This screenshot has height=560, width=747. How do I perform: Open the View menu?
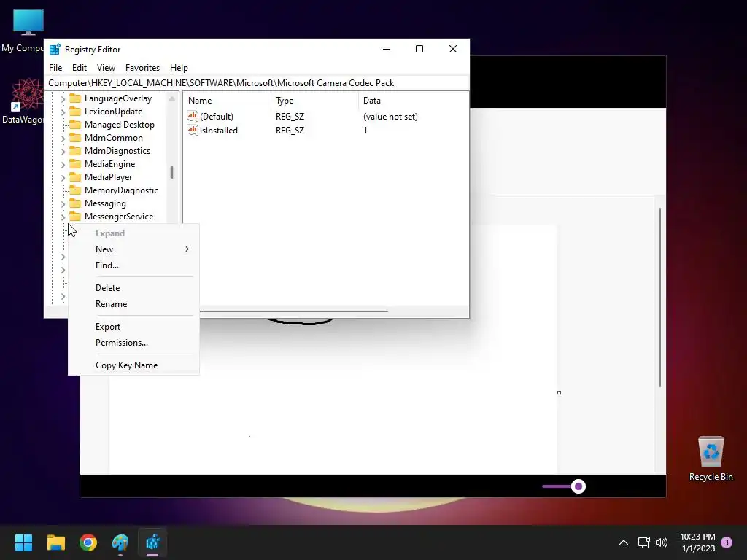pyautogui.click(x=106, y=68)
